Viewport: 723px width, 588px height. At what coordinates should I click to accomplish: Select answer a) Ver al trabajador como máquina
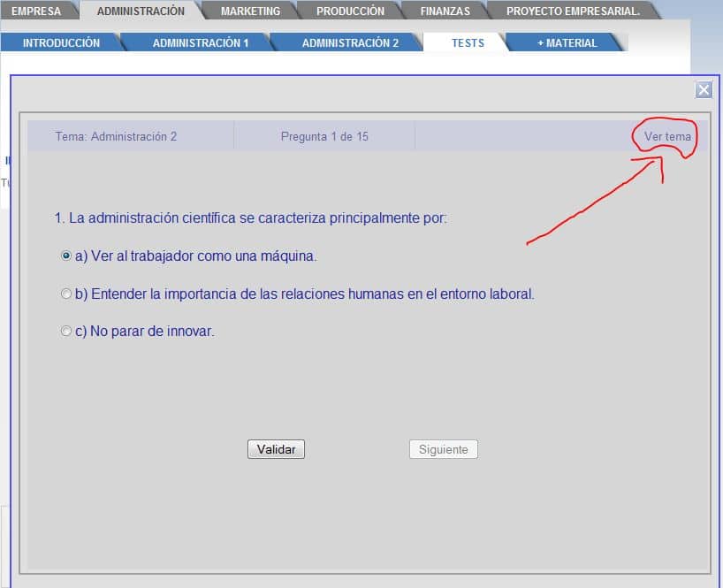(66, 256)
